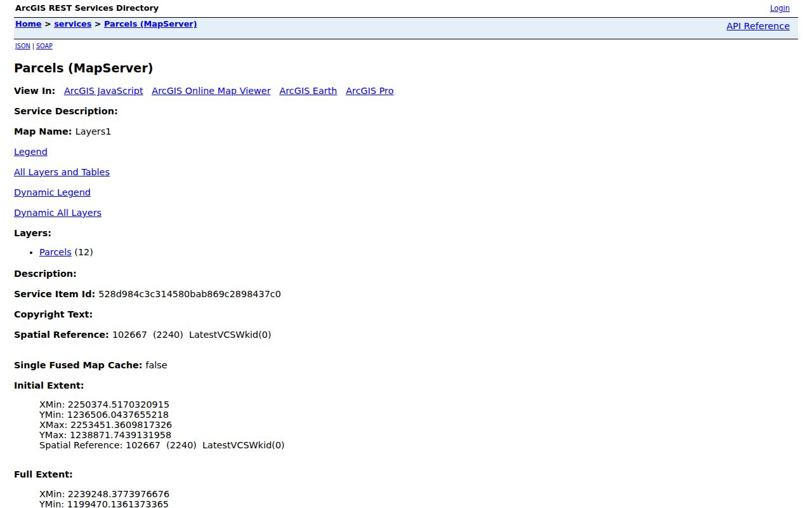View the service in ArcGIS Earth
Image resolution: width=812 pixels, height=508 pixels.
[308, 91]
